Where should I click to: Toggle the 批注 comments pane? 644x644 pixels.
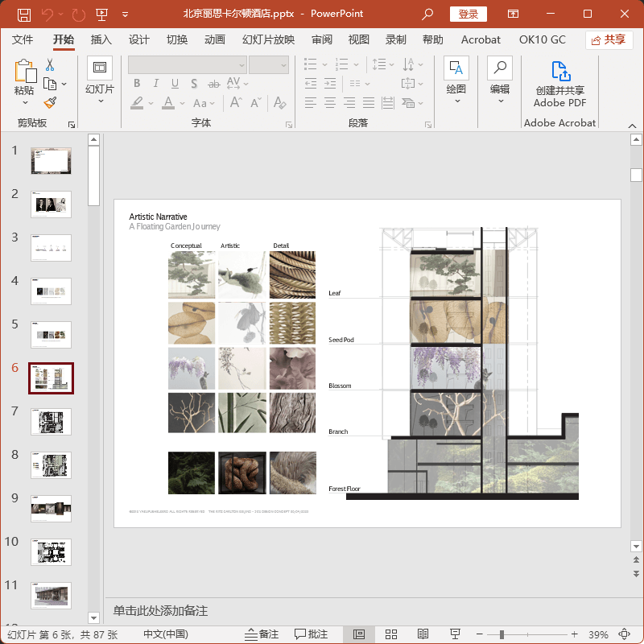(x=311, y=634)
